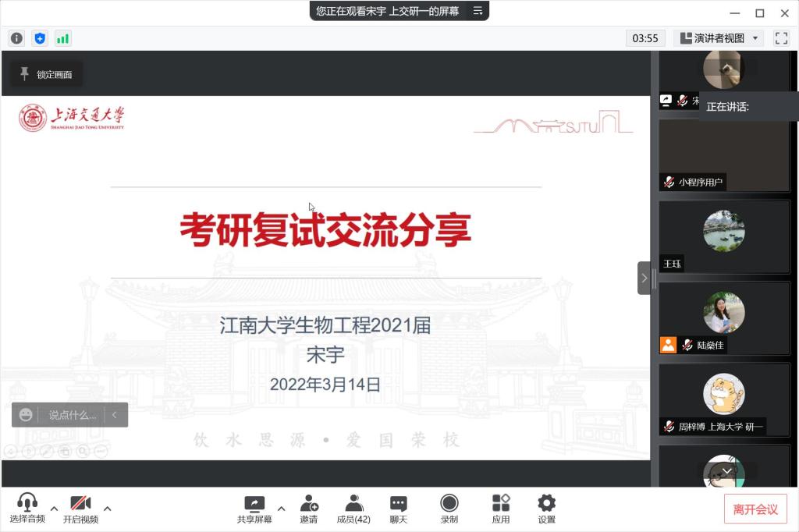799x532 pixels.
Task: Enter fullscreen mode with the corner icon
Action: [781, 38]
